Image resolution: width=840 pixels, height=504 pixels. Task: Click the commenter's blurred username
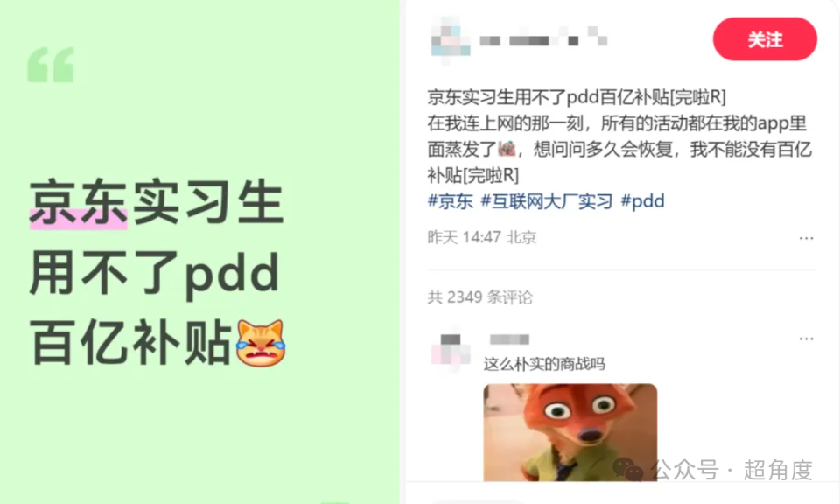click(x=509, y=339)
